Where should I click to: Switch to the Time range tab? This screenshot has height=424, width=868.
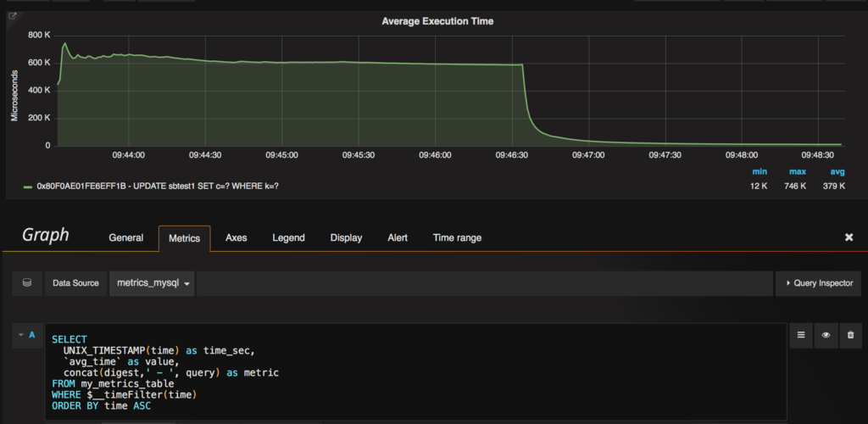457,237
